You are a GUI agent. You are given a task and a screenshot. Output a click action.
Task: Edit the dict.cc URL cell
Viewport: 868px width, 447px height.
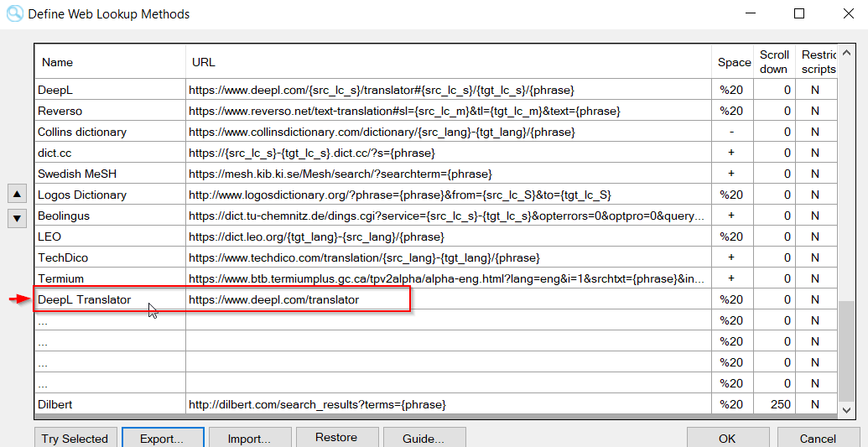tap(449, 153)
